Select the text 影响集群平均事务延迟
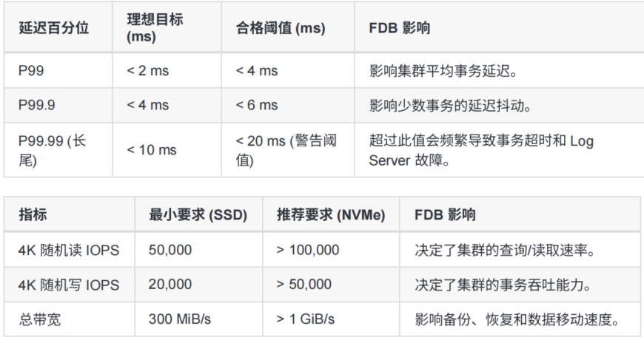Screen dimensions: 644x343 click(443, 71)
